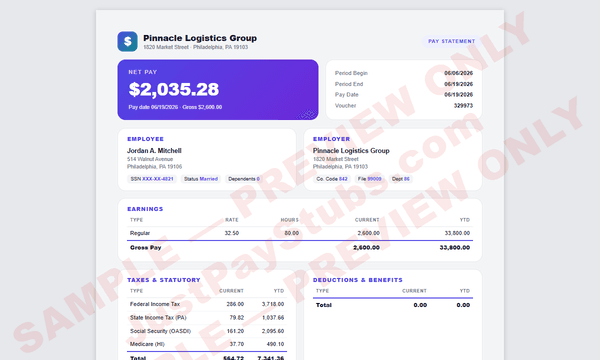Viewport: 600px width, 360px height.
Task: Click the PAY STATEMENT badge
Action: [452, 41]
